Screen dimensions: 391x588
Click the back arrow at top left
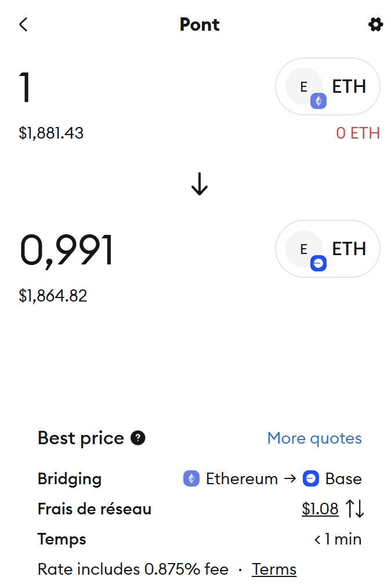(x=23, y=24)
